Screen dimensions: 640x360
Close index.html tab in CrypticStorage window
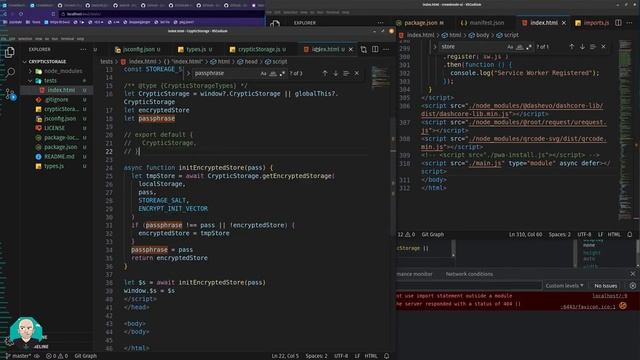[351, 49]
